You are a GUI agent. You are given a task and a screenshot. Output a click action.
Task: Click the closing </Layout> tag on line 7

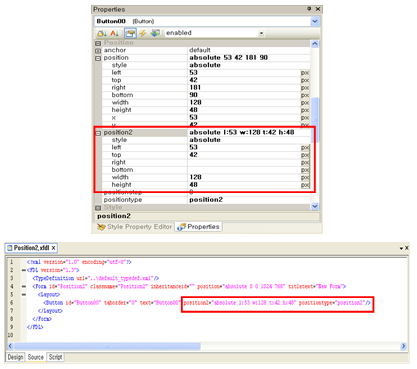point(50,311)
